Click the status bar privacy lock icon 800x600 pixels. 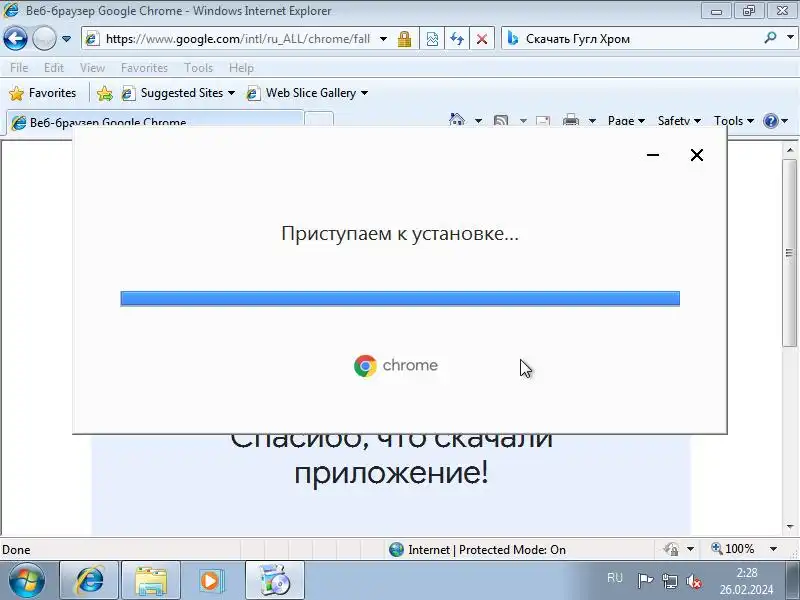(x=671, y=549)
